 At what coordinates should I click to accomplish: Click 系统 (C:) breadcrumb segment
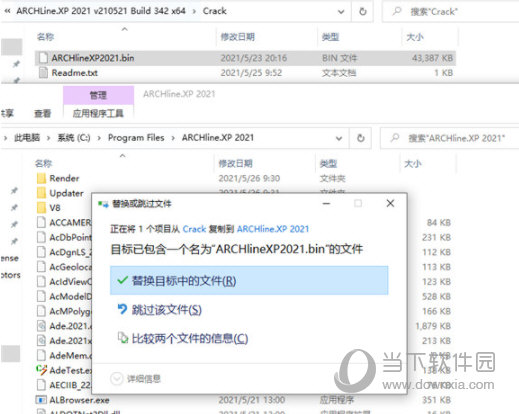[74, 138]
